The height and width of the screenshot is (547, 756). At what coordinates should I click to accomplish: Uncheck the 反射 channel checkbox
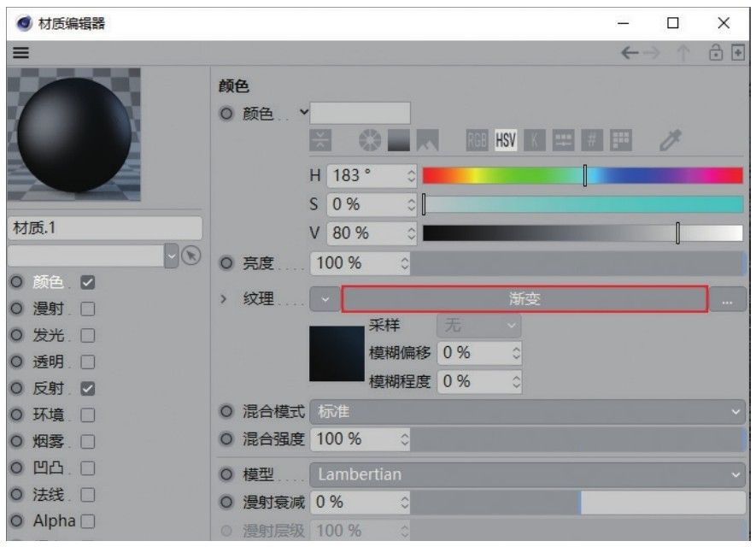[88, 388]
